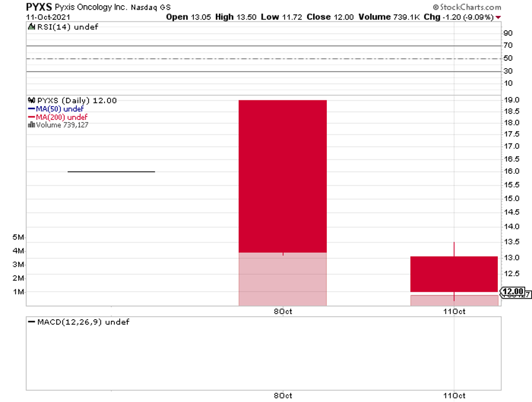The height and width of the screenshot is (402, 532).
Task: Click the red down arrow beside Chg
Action: click(x=498, y=17)
